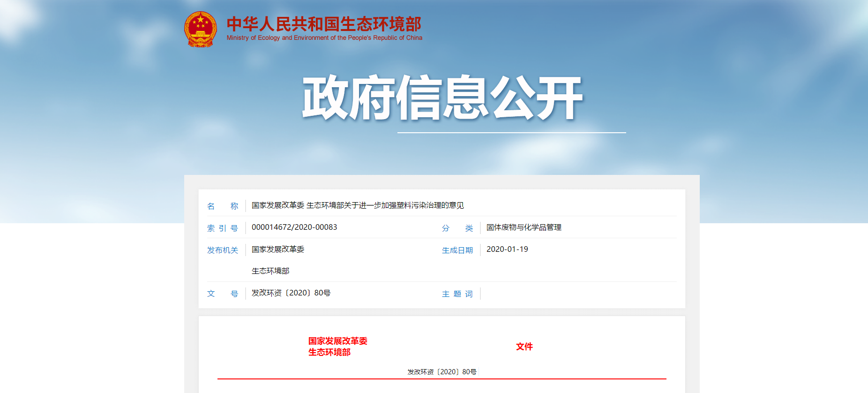Click the 主题词 field label
The image size is (868, 393).
click(x=457, y=294)
